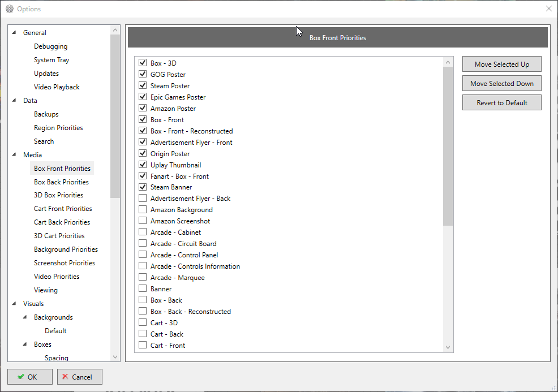
Task: Toggle the Steam Poster checkbox
Action: coord(143,85)
